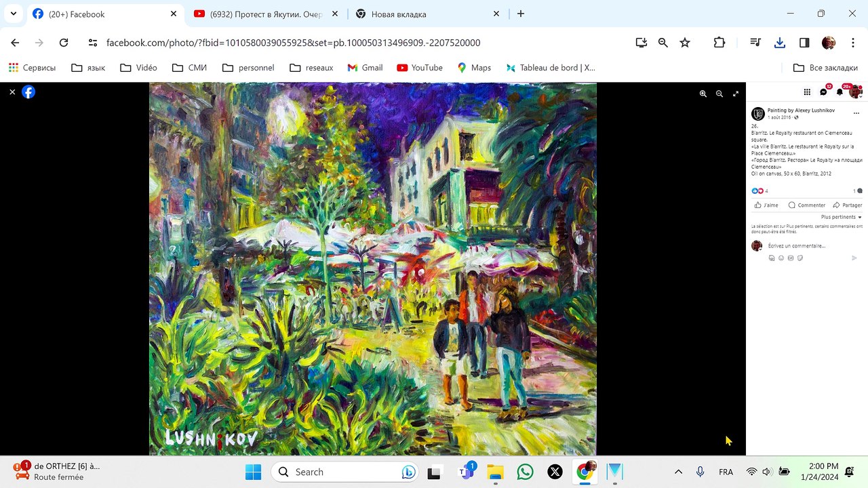Expand the Plus pertinents comment filter

pyautogui.click(x=842, y=217)
